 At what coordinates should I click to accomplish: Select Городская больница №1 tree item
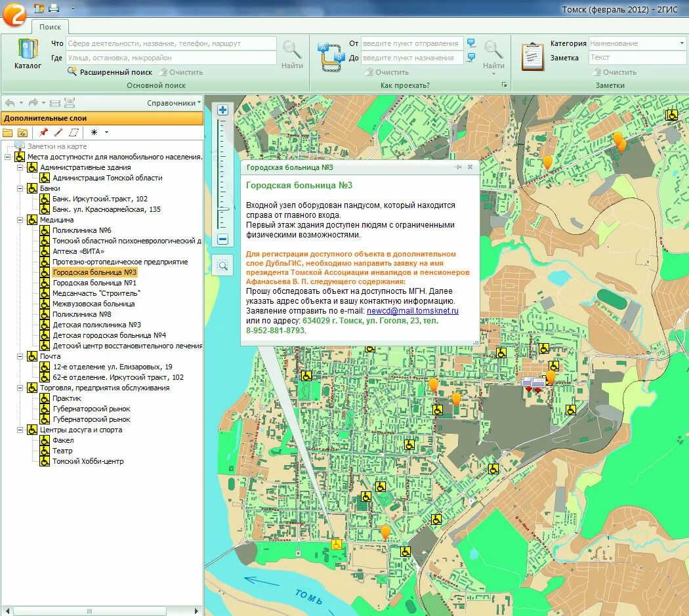click(94, 283)
